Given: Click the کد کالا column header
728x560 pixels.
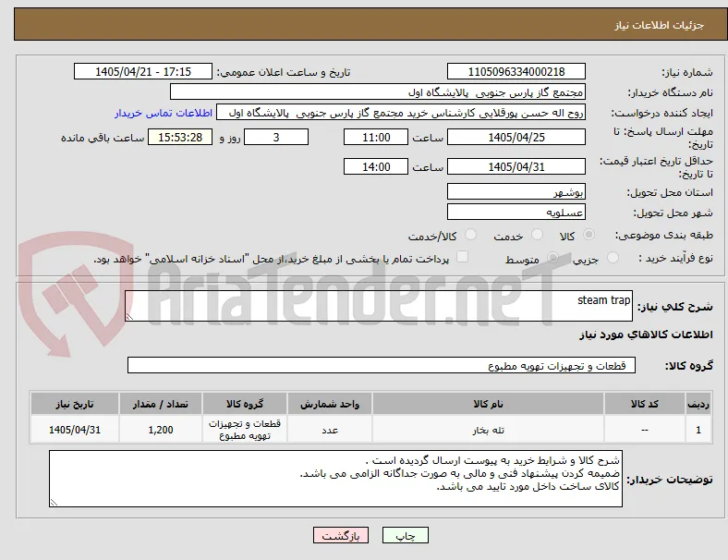Looking at the screenshot, I should coord(645,404).
